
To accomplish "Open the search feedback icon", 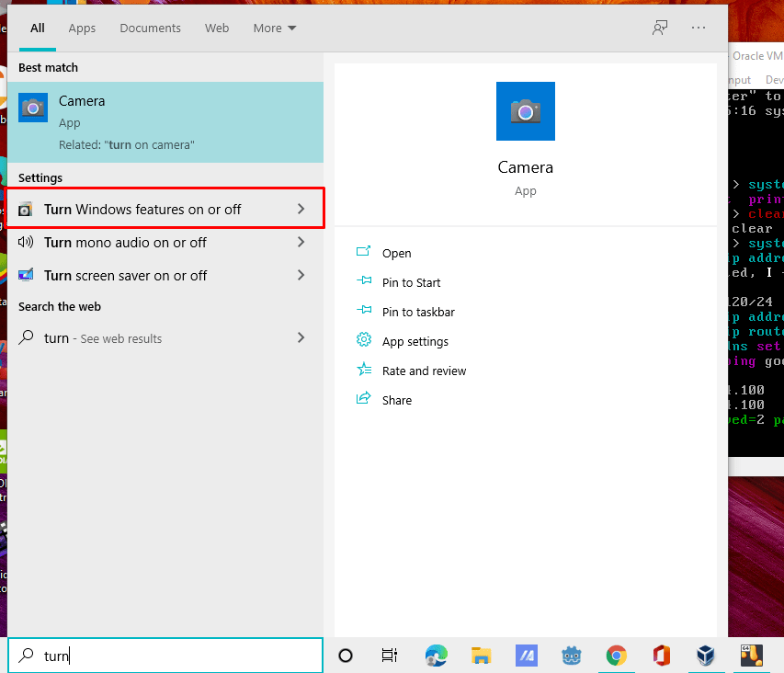I will click(659, 28).
